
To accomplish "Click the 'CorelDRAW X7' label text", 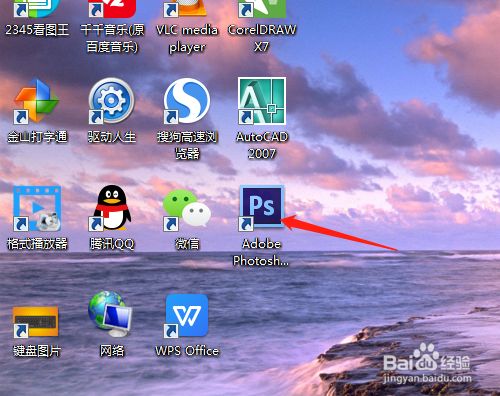I will point(262,38).
